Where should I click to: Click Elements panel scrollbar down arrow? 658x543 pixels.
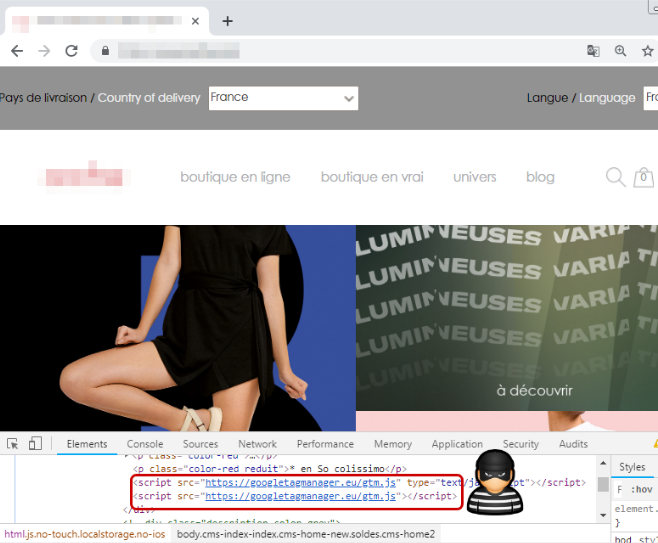coord(603,515)
